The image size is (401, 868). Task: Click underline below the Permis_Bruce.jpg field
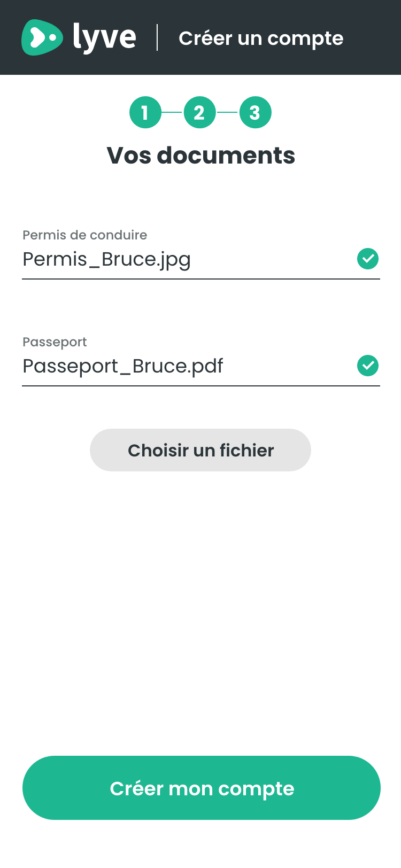point(200,279)
